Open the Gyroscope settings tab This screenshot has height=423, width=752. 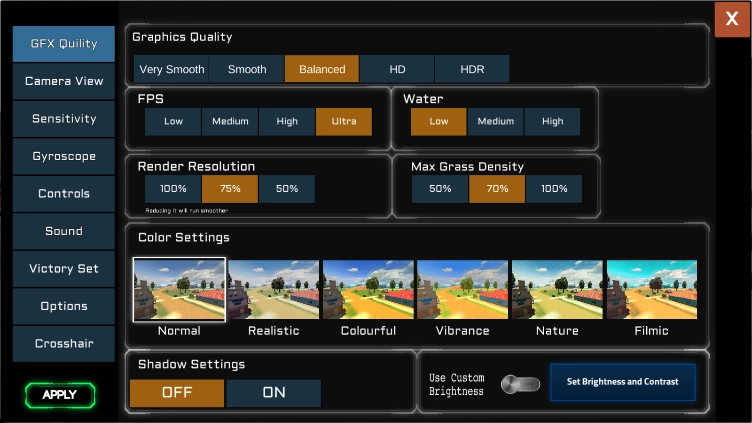tap(64, 157)
